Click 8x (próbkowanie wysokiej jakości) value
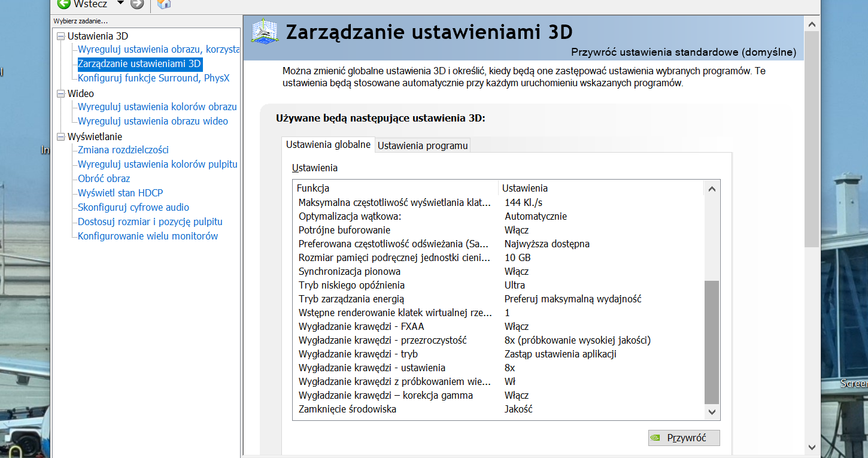This screenshot has height=458, width=868. coord(578,340)
